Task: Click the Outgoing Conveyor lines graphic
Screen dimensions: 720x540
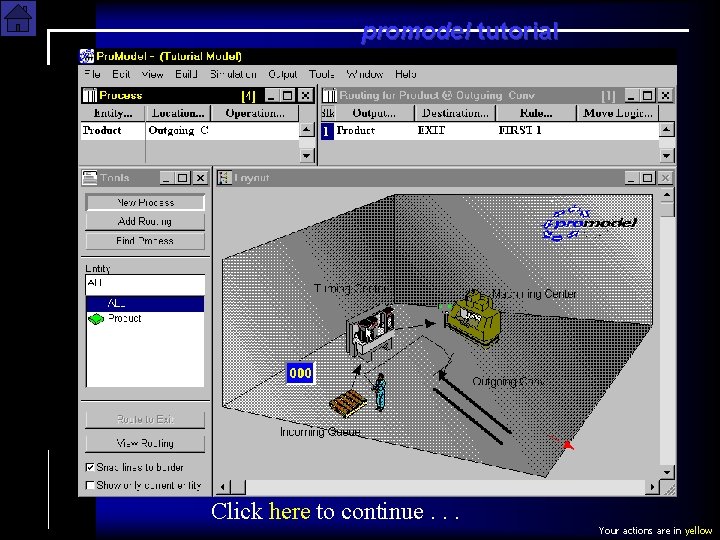Action: click(x=472, y=408)
